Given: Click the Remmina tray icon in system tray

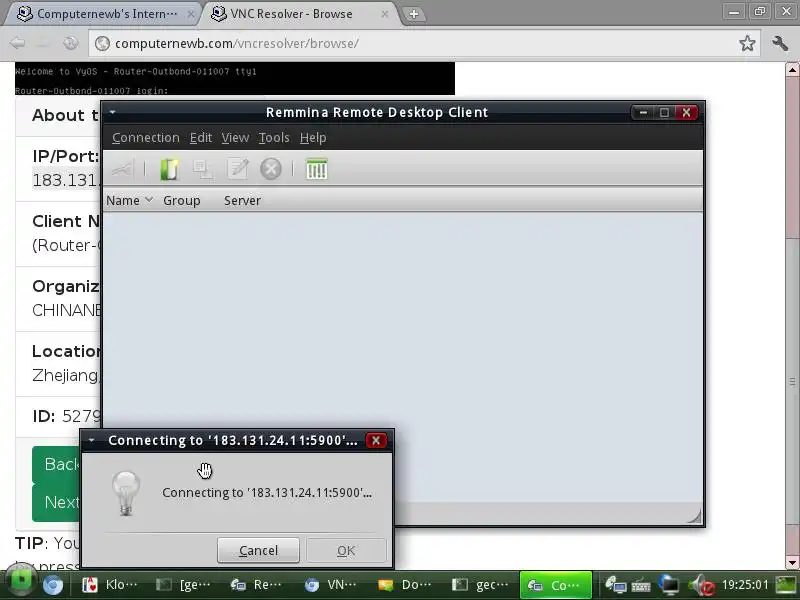Looking at the screenshot, I should pyautogui.click(x=615, y=585).
